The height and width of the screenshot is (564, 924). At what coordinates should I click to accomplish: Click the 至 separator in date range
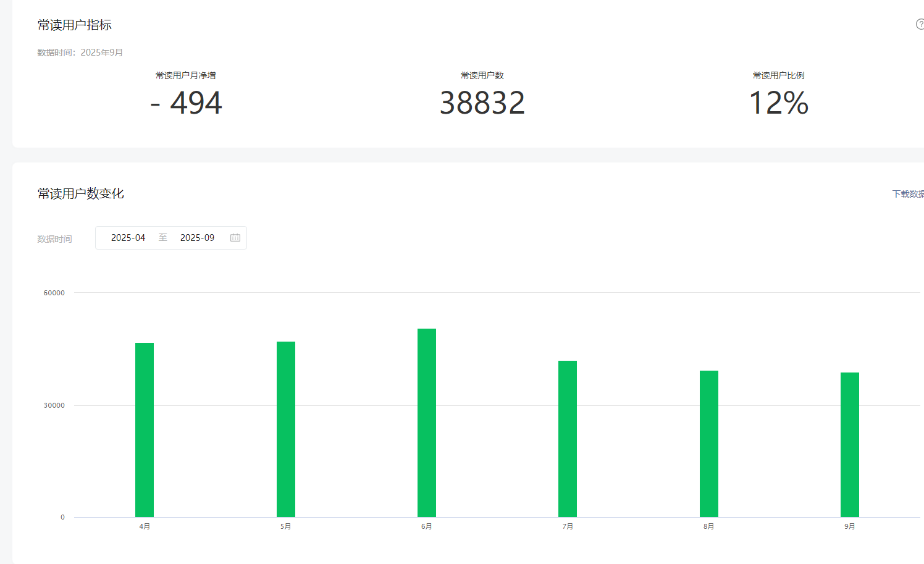[x=163, y=238]
